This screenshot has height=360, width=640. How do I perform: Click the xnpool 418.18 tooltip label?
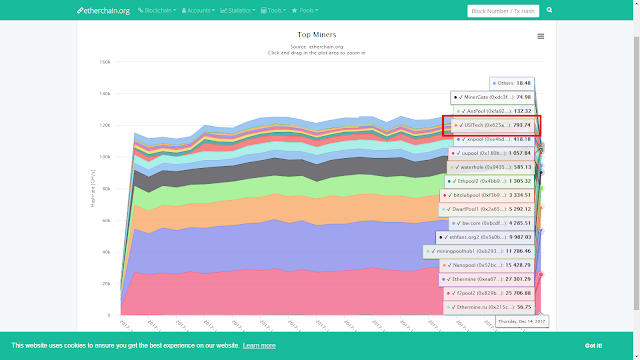(x=494, y=139)
